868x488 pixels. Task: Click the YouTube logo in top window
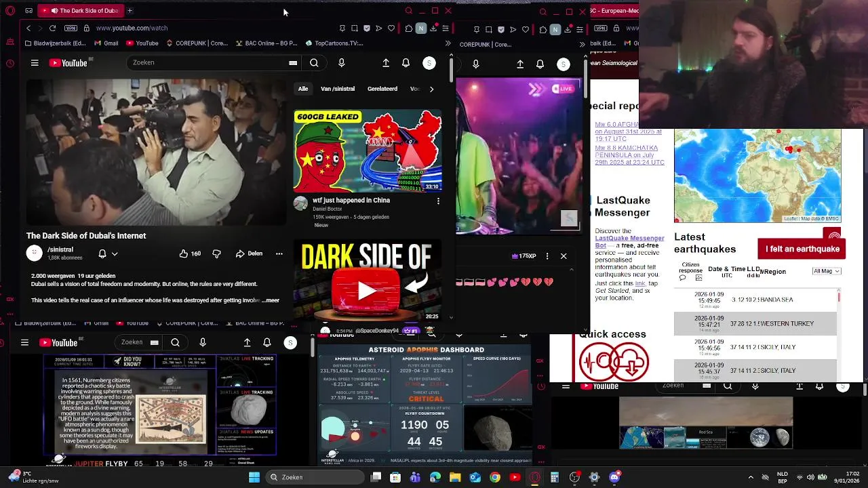click(x=68, y=63)
